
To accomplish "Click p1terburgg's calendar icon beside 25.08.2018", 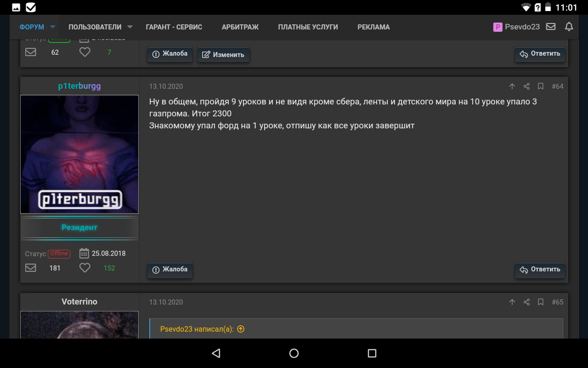I will point(84,253).
